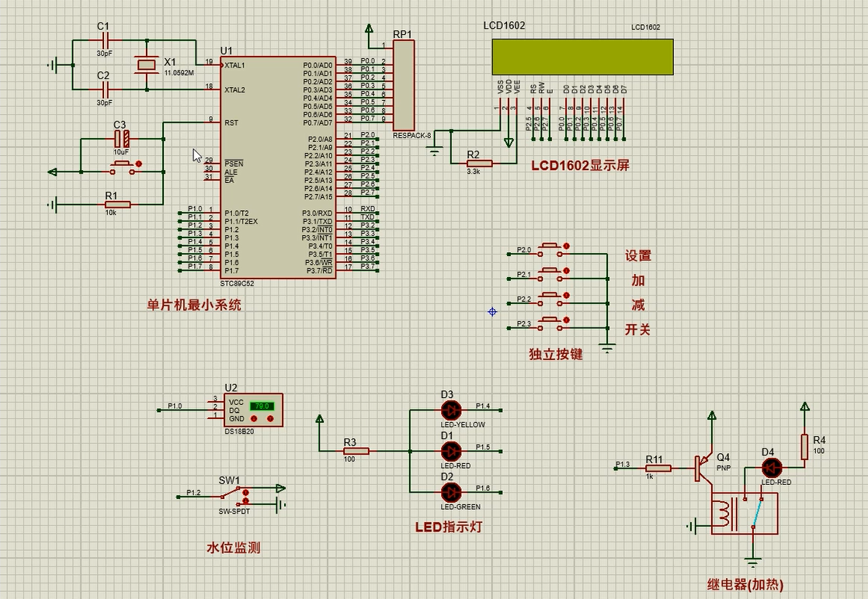Select resistor pack RP1 RESPACK-8
868x599 pixels.
(403, 85)
